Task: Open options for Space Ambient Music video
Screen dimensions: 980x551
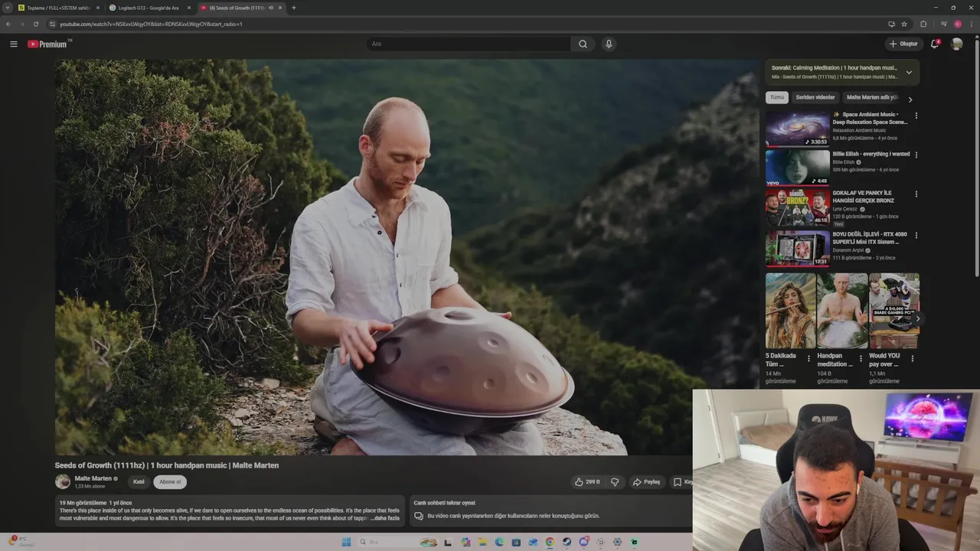Action: point(916,116)
